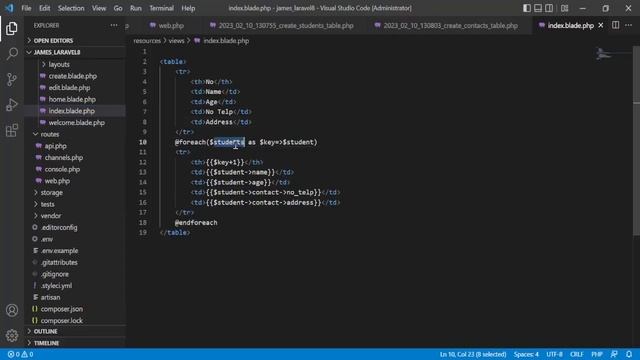
Task: Click the blade file icon in breadcrumb
Action: (197, 41)
